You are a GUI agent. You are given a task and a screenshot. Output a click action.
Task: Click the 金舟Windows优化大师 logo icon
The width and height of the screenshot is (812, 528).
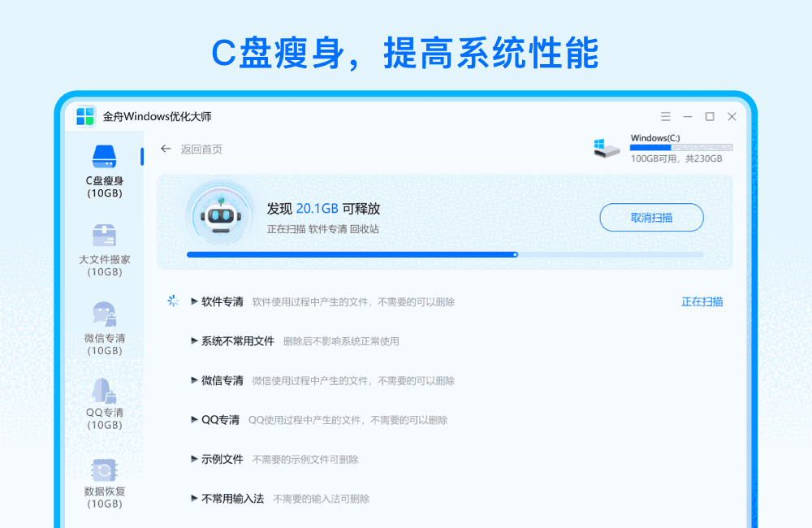pyautogui.click(x=85, y=115)
